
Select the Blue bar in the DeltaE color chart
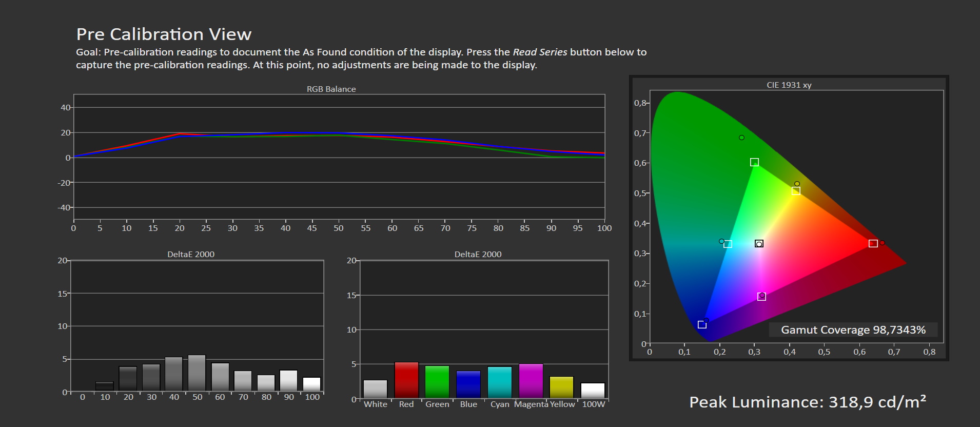click(468, 384)
